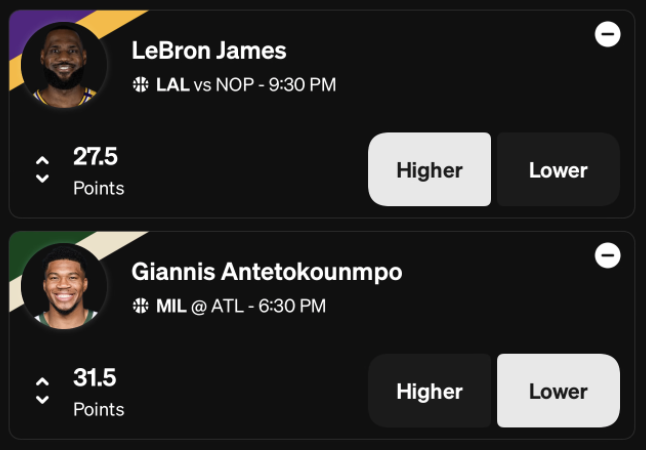The width and height of the screenshot is (646, 450).
Task: Click LeBron's 27.5 Points stat line
Action: (x=98, y=171)
